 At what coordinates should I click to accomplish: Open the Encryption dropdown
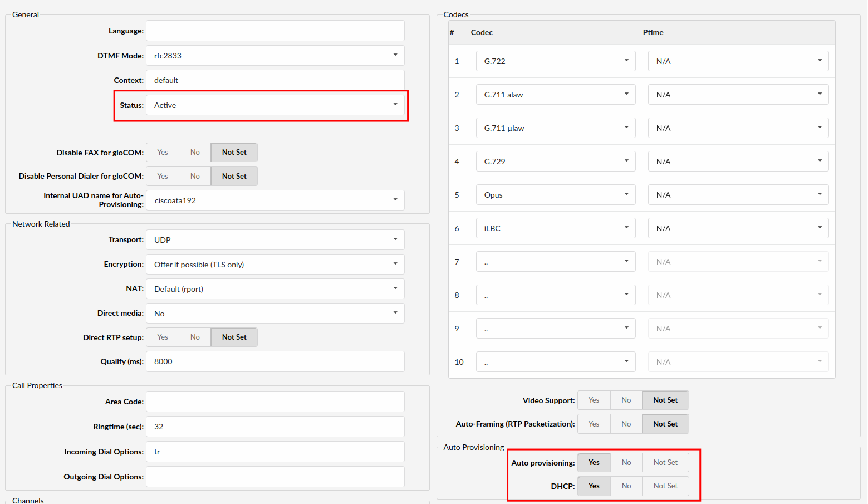[275, 265]
